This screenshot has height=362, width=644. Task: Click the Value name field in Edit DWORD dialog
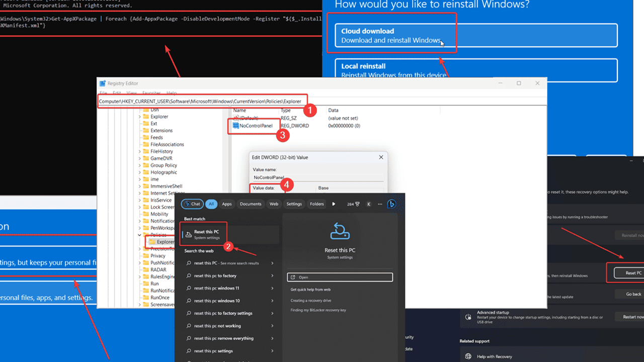[318, 177]
